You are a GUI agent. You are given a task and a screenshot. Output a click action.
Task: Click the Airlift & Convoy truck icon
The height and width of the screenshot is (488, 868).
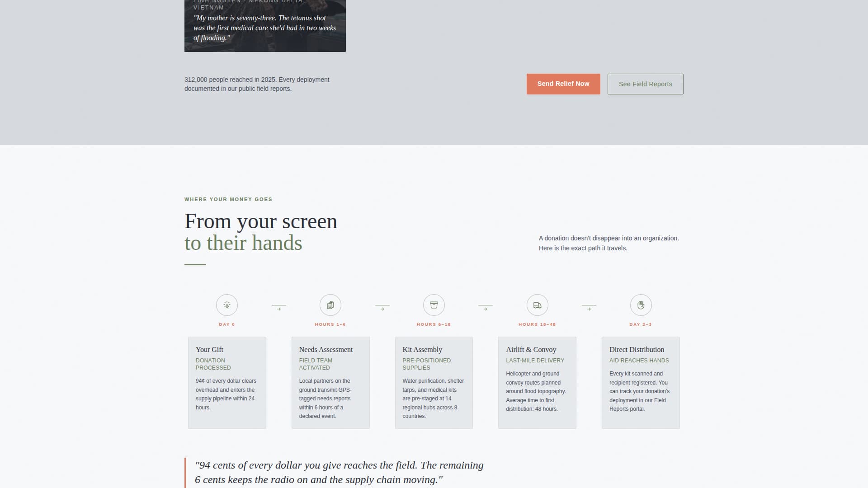point(537,305)
